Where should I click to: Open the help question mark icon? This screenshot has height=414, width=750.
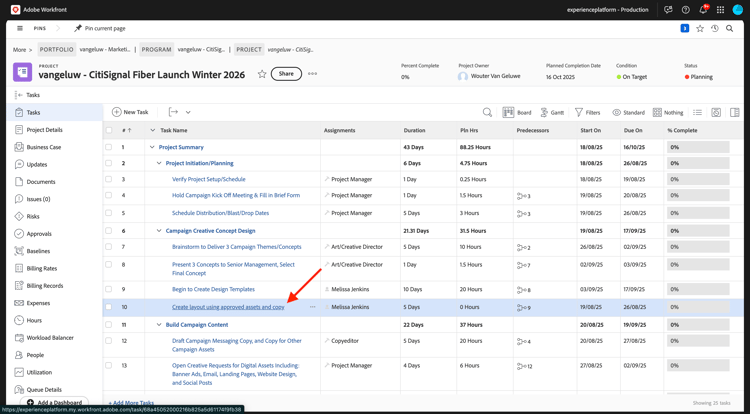coord(685,10)
